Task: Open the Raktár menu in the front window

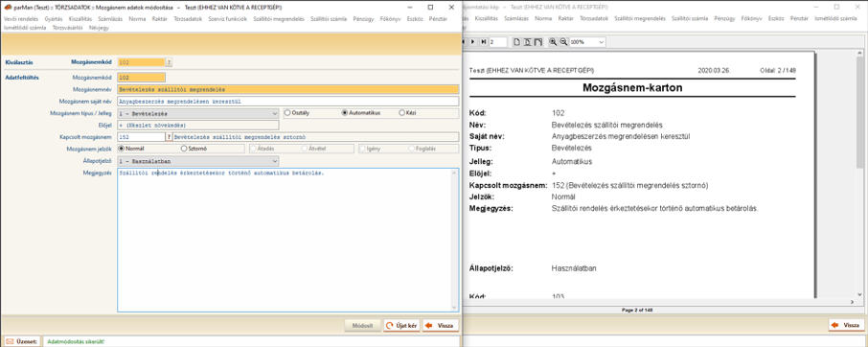Action: [159, 18]
